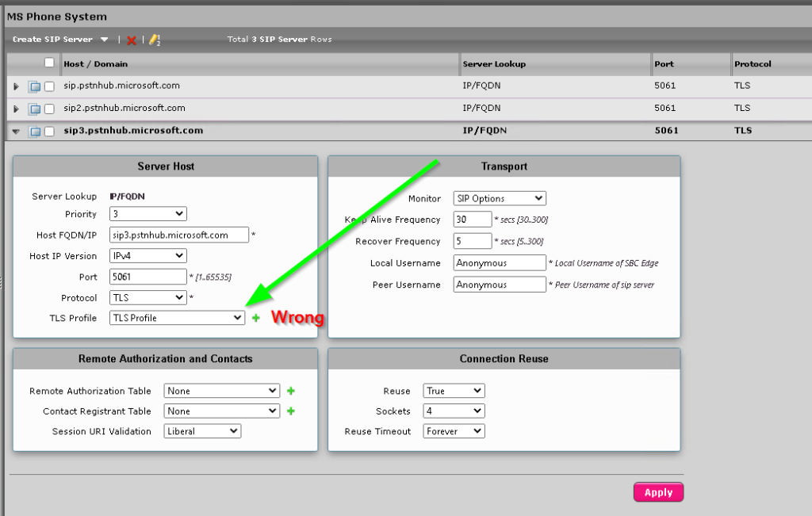Image resolution: width=812 pixels, height=516 pixels.
Task: Open the Protocol dropdown in Server Host
Action: coord(148,297)
